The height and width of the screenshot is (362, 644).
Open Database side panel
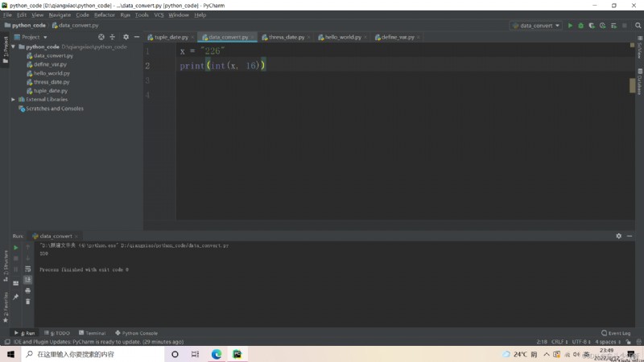(x=640, y=81)
